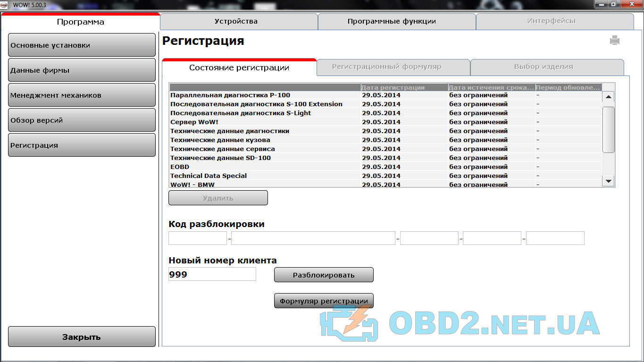
Task: Click the Закрыть button
Action: 82,337
